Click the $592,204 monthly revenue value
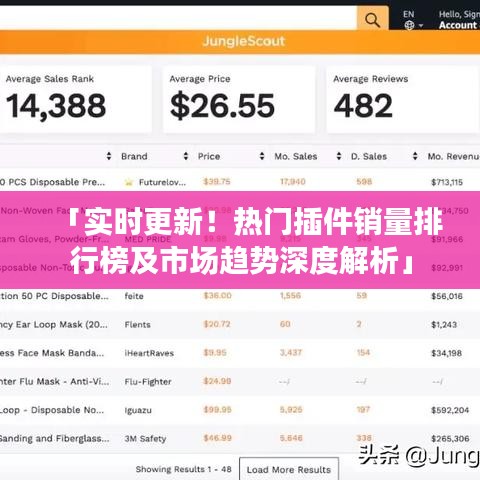This screenshot has width=480, height=480. (450, 410)
